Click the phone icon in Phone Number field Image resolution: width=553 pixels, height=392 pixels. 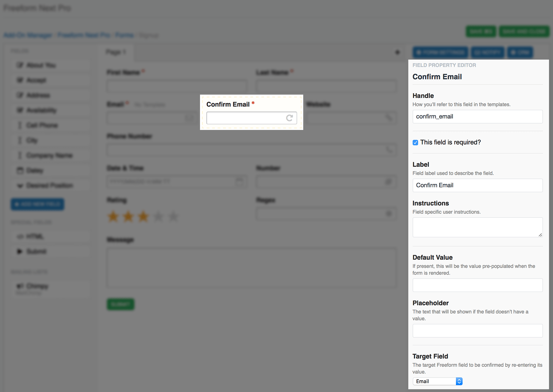coord(389,150)
